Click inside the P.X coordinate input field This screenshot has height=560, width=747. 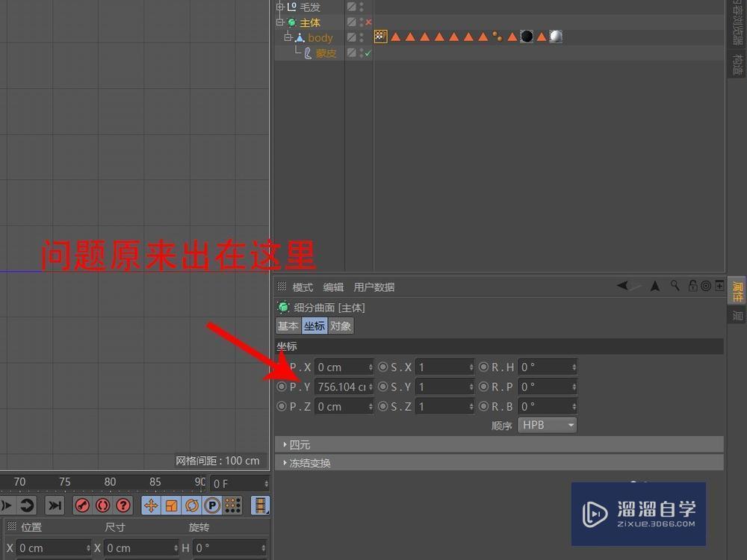pyautogui.click(x=342, y=367)
